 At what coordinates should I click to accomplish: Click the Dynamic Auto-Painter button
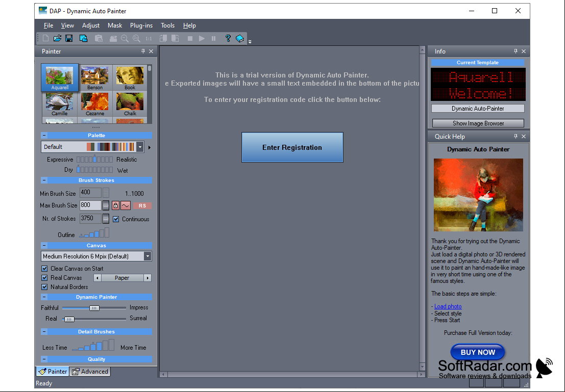pos(478,109)
